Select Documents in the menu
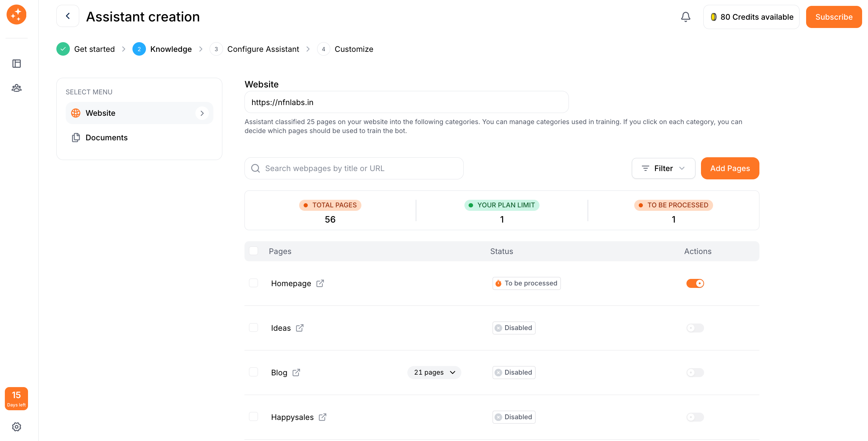Viewport: 868px width, 441px height. click(106, 138)
